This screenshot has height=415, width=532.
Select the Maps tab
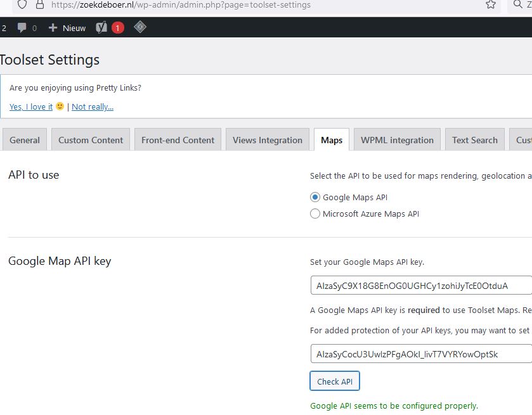pos(332,140)
